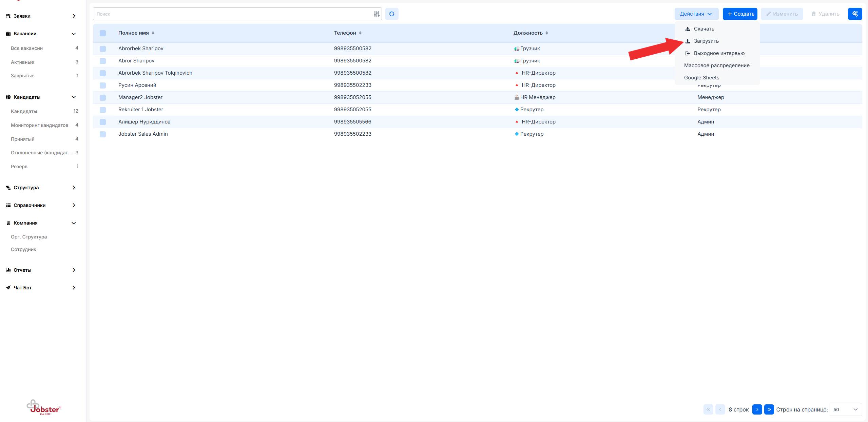Viewport: 868px width, 422px height.
Task: Sort by Телефон column arrows
Action: (360, 33)
